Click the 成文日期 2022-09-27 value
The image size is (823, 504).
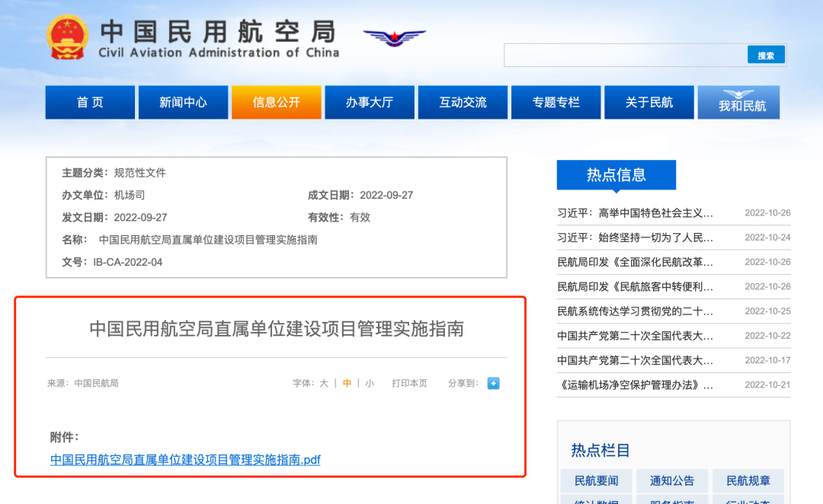coord(386,195)
